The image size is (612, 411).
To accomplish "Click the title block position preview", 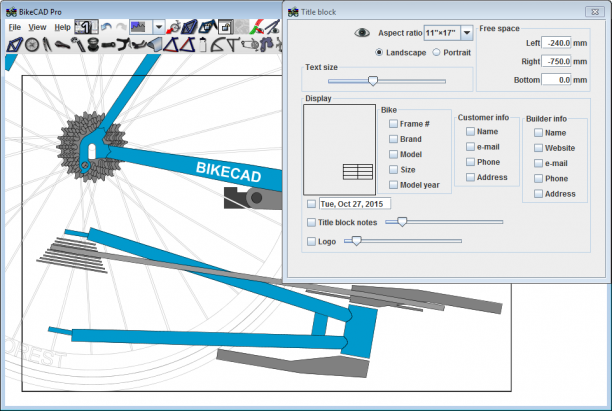I will [x=340, y=149].
